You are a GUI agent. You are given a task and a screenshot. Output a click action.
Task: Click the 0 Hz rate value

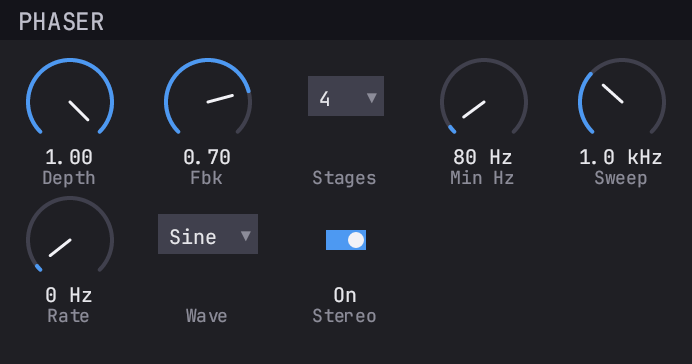click(x=69, y=296)
